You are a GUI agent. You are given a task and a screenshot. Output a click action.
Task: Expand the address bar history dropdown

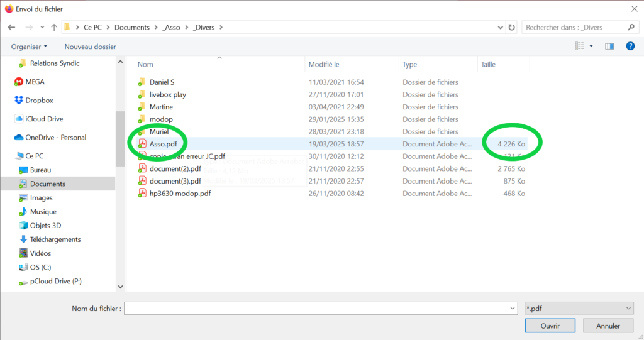(500, 28)
